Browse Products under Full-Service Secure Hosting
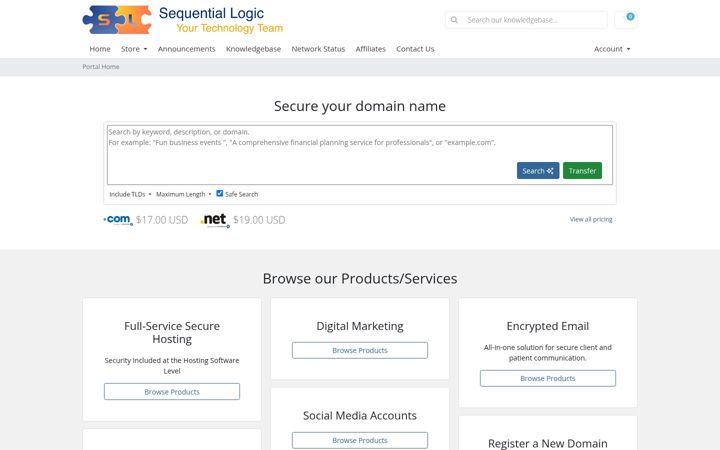Screen dimensions: 720x450 [x=172, y=392]
